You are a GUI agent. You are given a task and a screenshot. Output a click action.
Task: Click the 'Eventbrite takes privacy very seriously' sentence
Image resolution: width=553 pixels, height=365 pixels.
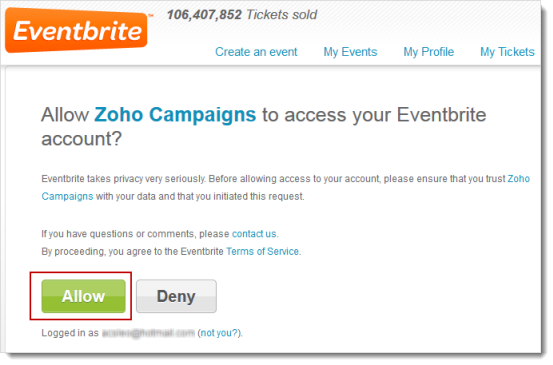123,179
